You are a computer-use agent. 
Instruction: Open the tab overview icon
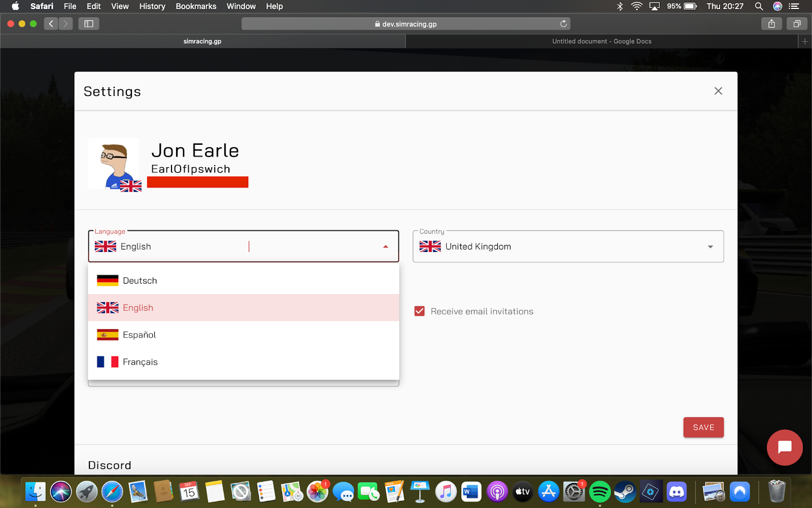(797, 24)
